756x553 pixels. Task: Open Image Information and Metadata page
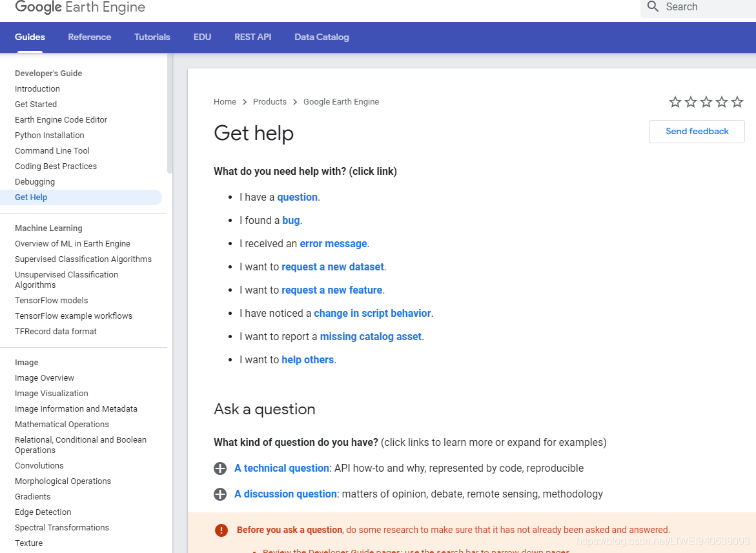click(x=76, y=409)
